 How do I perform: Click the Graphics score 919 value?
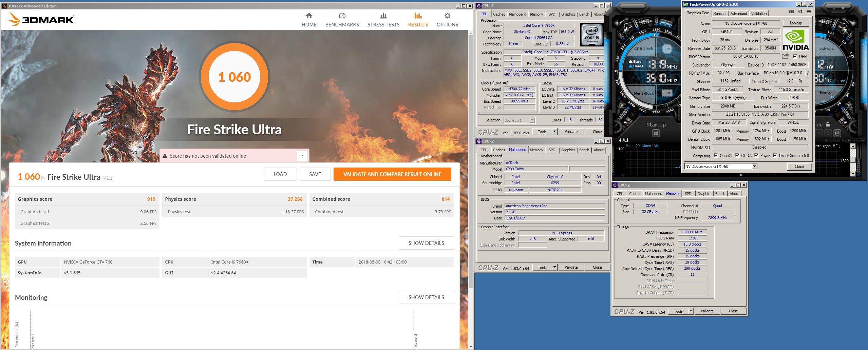tap(151, 199)
